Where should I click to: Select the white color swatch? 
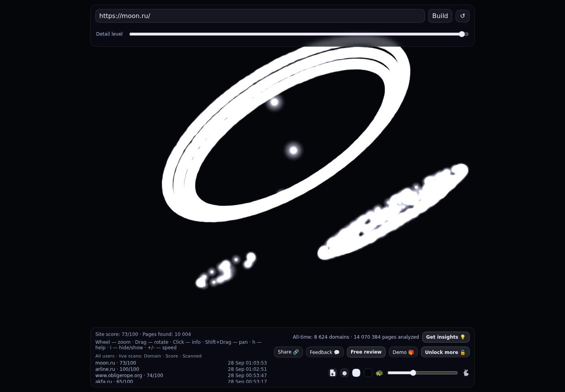(x=356, y=373)
